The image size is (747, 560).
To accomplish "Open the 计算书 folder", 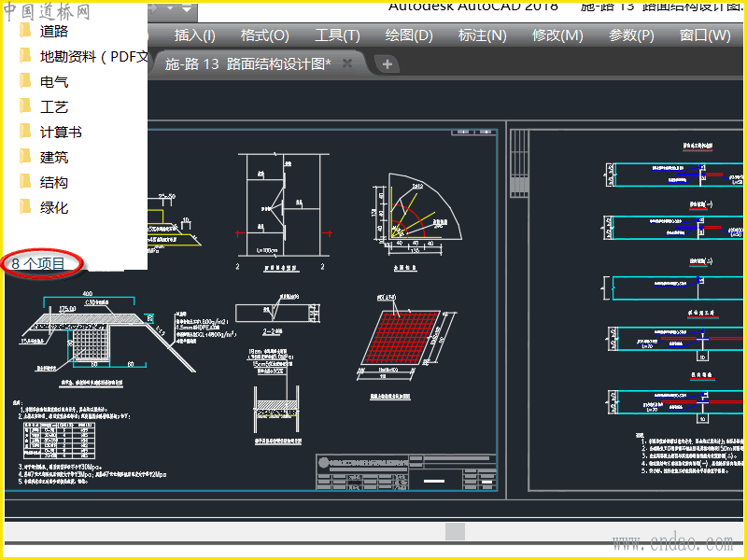I will click(61, 132).
